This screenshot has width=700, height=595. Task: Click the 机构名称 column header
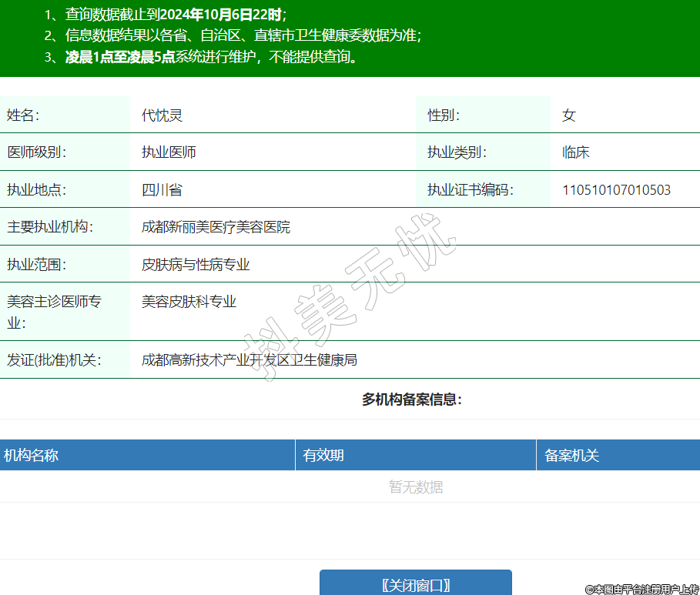click(x=31, y=455)
